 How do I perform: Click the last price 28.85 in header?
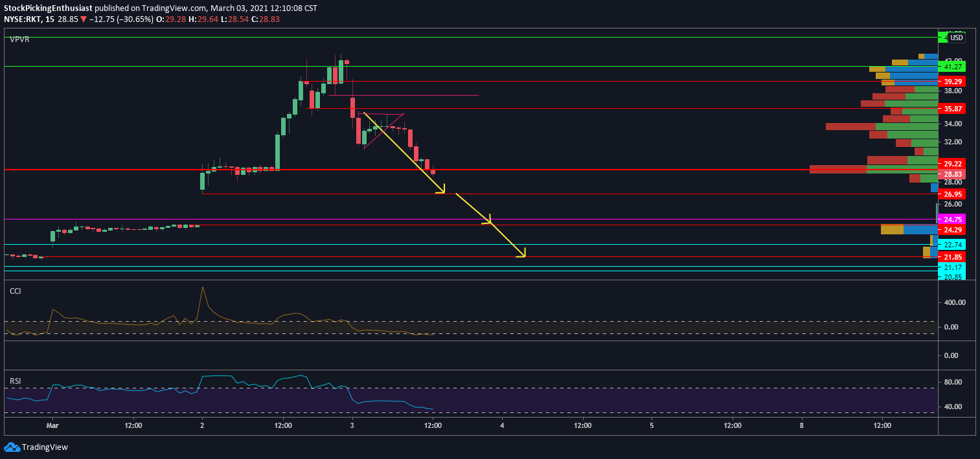68,19
